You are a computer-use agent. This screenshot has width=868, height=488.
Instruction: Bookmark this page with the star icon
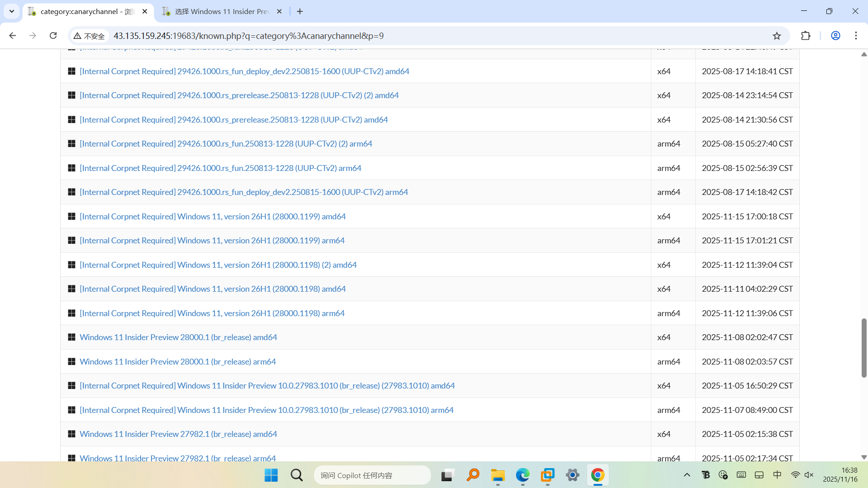(777, 36)
